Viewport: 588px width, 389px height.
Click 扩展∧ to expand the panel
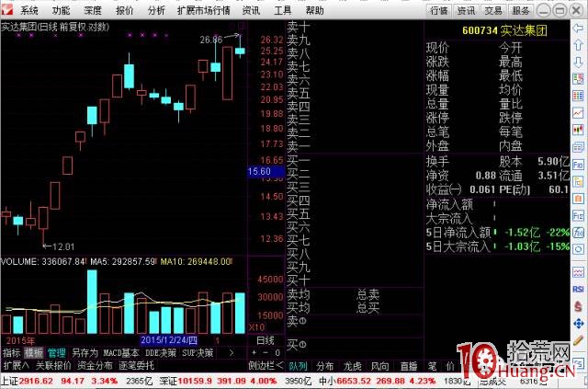pyautogui.click(x=17, y=365)
